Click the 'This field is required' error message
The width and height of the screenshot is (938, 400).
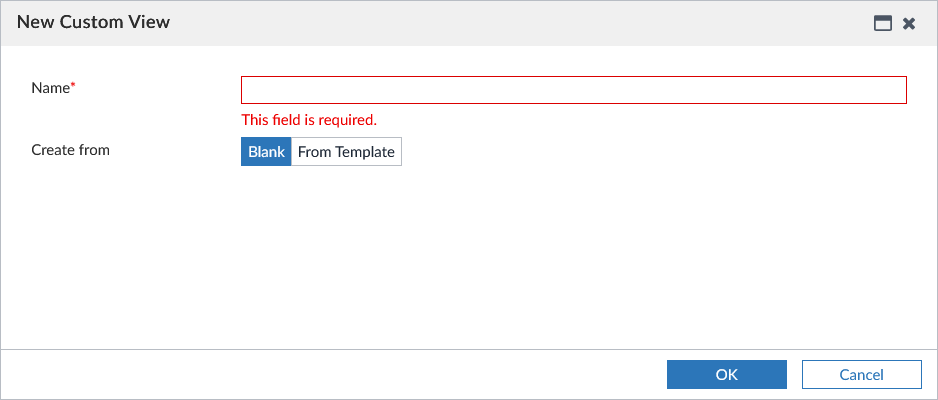point(309,120)
